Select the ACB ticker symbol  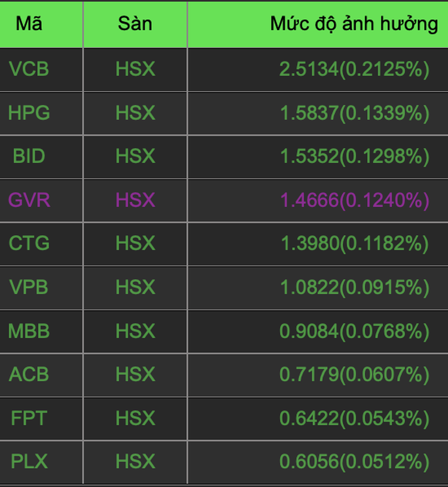(x=29, y=375)
